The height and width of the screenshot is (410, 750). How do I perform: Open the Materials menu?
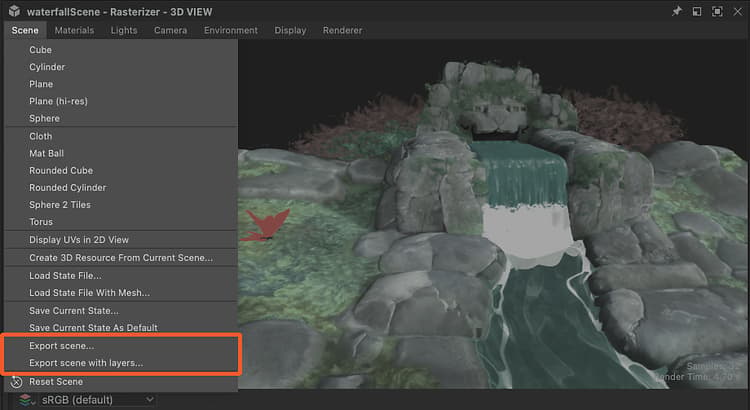(74, 30)
